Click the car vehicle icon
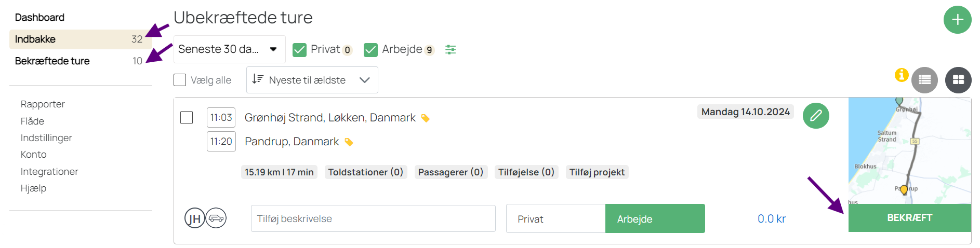The height and width of the screenshot is (248, 980). pos(216,218)
